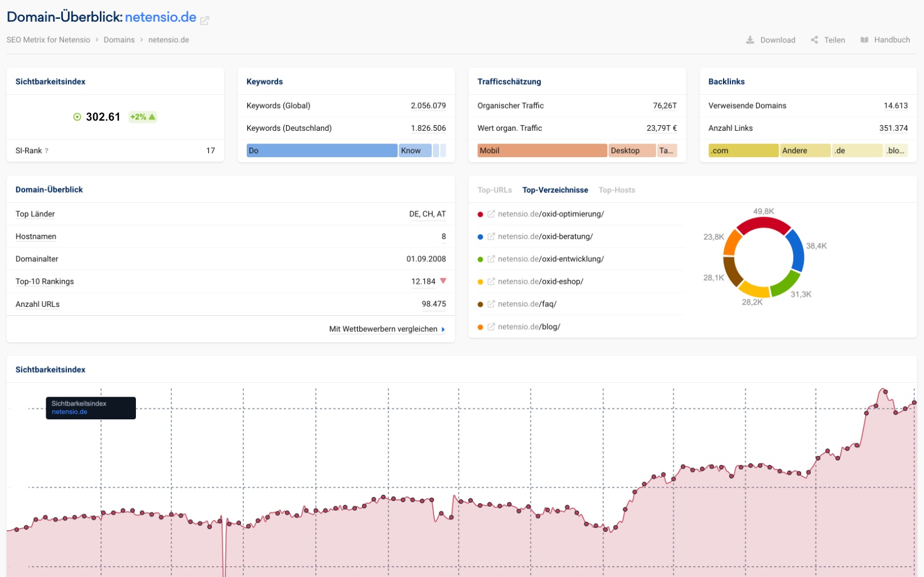924x577 pixels.
Task: Open external link icon for /oxid-optimierung/
Action: [x=491, y=214]
